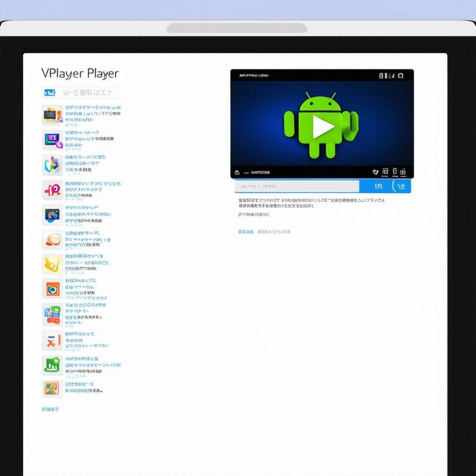The width and height of the screenshot is (476, 476).
Task: Open the purple screen app icon
Action: click(x=52, y=139)
